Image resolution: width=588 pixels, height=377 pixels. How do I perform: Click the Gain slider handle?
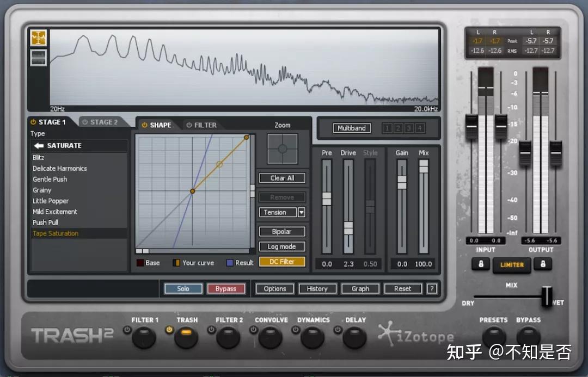(x=402, y=182)
